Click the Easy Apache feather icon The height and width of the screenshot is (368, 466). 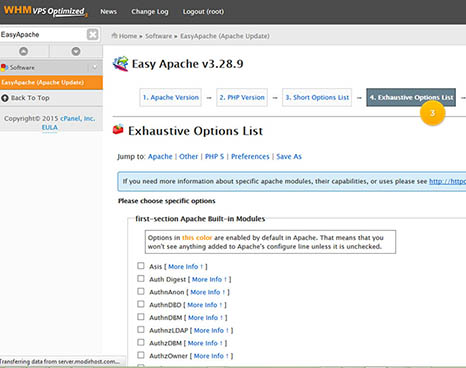[120, 64]
